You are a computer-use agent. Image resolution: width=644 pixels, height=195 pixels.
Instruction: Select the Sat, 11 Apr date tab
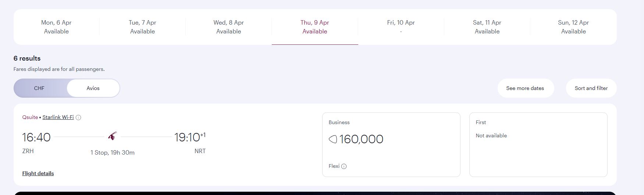click(x=487, y=27)
